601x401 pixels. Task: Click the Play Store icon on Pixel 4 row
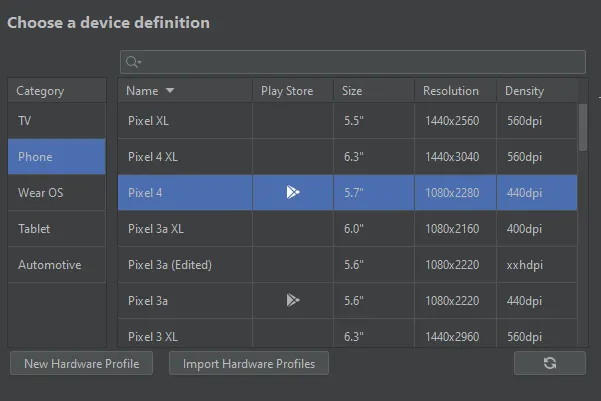[292, 192]
